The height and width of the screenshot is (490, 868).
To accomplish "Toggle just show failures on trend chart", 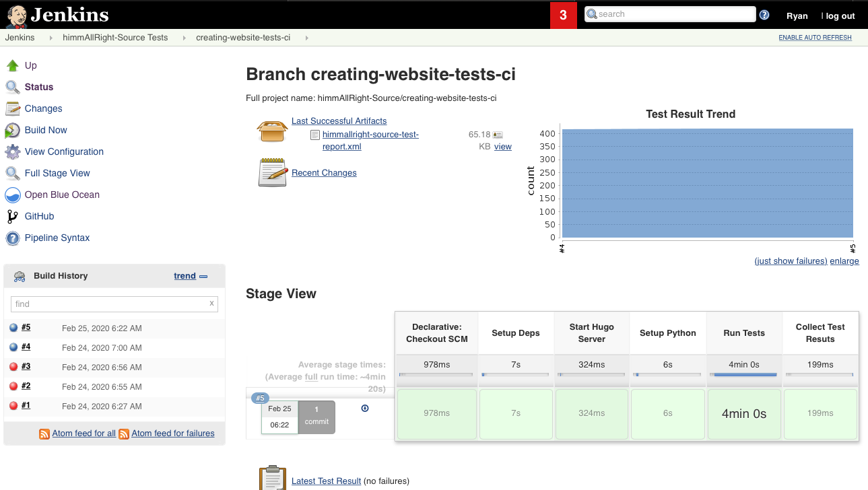I will point(791,261).
